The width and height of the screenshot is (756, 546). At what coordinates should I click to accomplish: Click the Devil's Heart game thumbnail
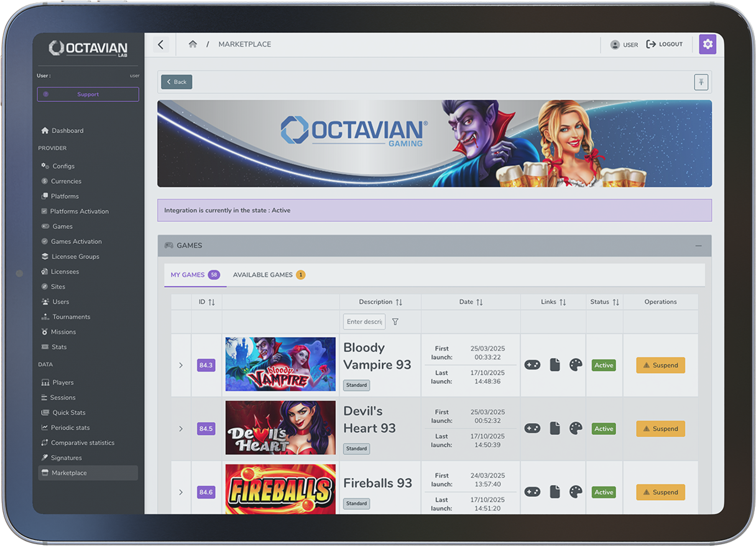click(280, 428)
